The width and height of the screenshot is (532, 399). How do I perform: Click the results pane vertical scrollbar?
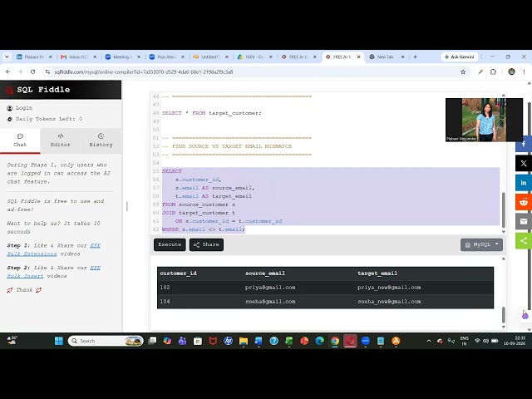click(x=503, y=314)
